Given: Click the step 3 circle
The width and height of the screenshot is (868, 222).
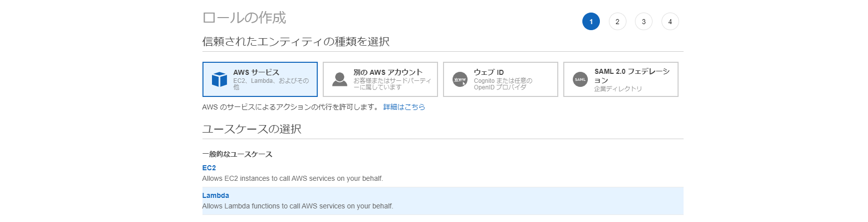Looking at the screenshot, I should pos(643,22).
